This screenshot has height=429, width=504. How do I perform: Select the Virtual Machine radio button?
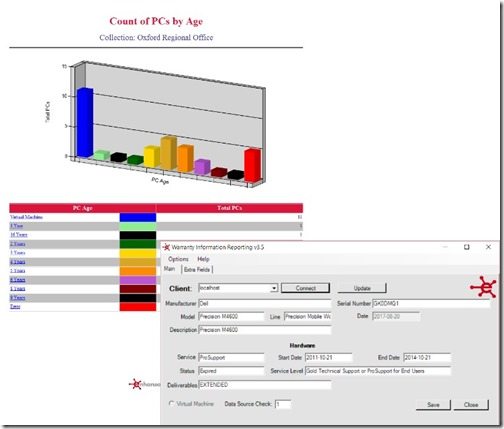171,404
